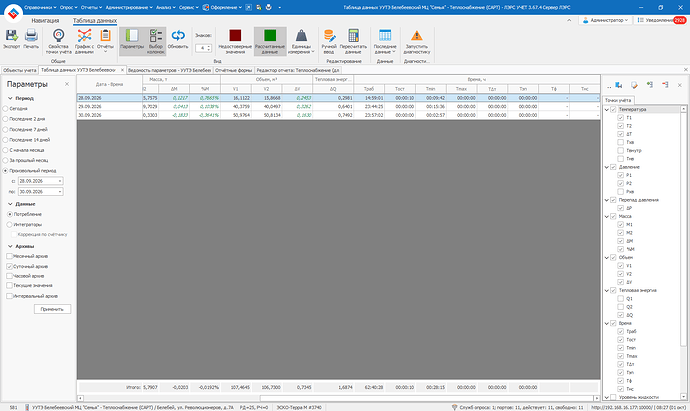Click Недостоверные значения dark red swatch
Viewport: 690px width, 411px height.
coord(235,35)
